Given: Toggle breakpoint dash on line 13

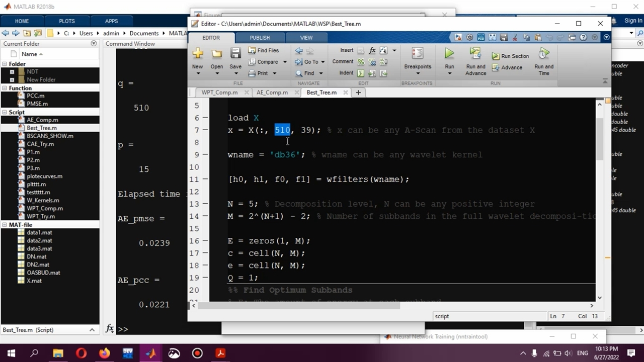Looking at the screenshot, I should 205,204.
